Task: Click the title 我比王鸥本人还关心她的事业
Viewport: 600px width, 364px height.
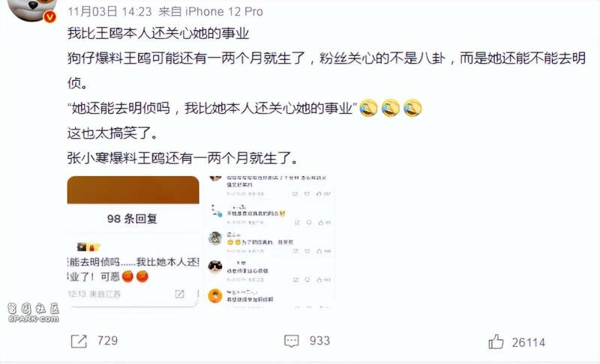Action: click(x=158, y=33)
